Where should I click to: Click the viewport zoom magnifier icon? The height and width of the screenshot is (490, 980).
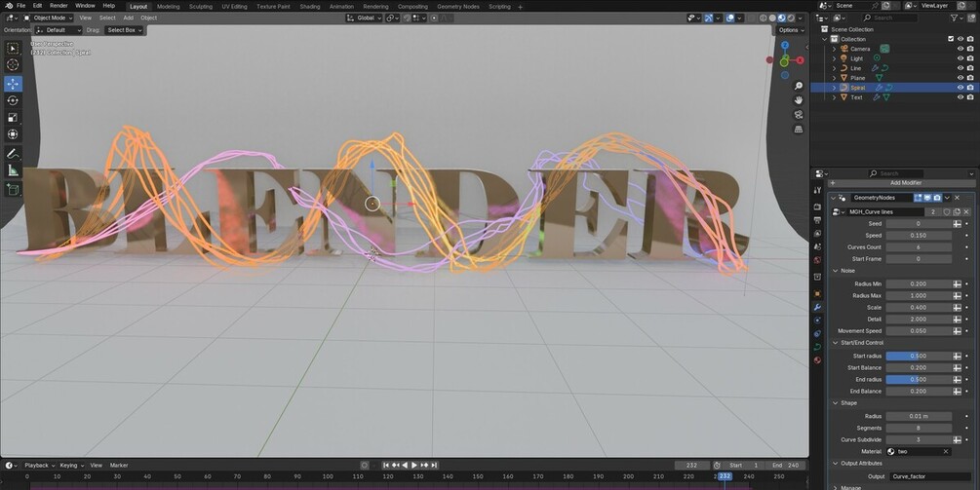click(798, 86)
